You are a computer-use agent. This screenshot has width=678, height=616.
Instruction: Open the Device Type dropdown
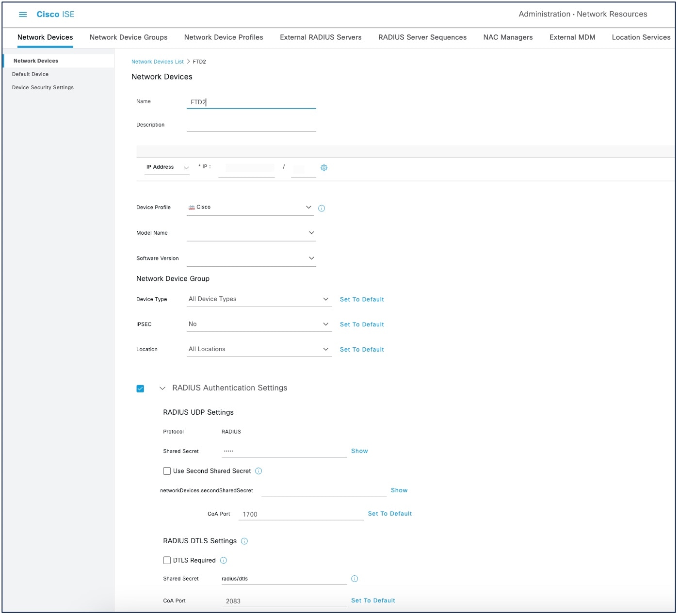coord(259,299)
